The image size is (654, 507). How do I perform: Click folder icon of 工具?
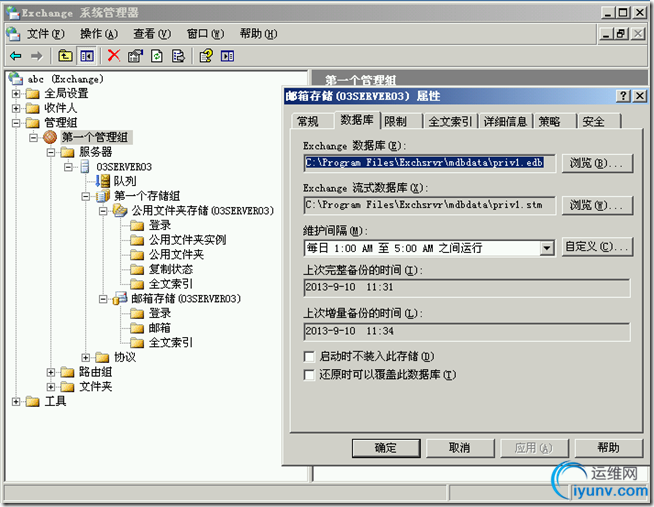(x=33, y=402)
